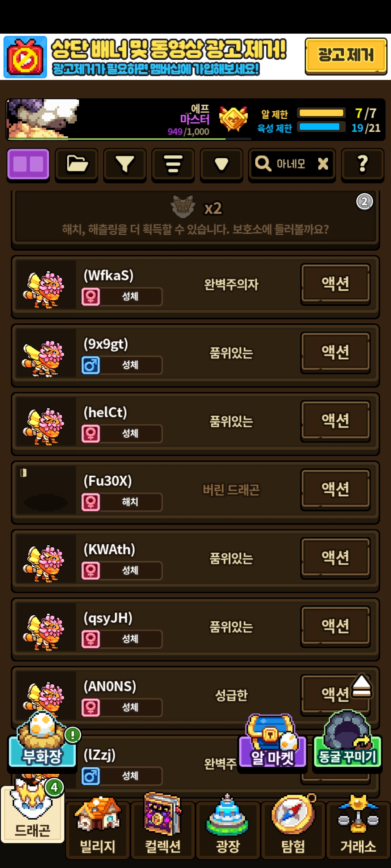Toggle the purple grid view button

[28, 165]
